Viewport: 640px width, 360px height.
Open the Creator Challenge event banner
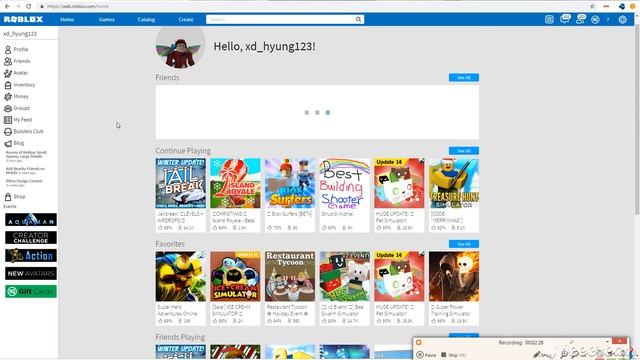pos(31,238)
